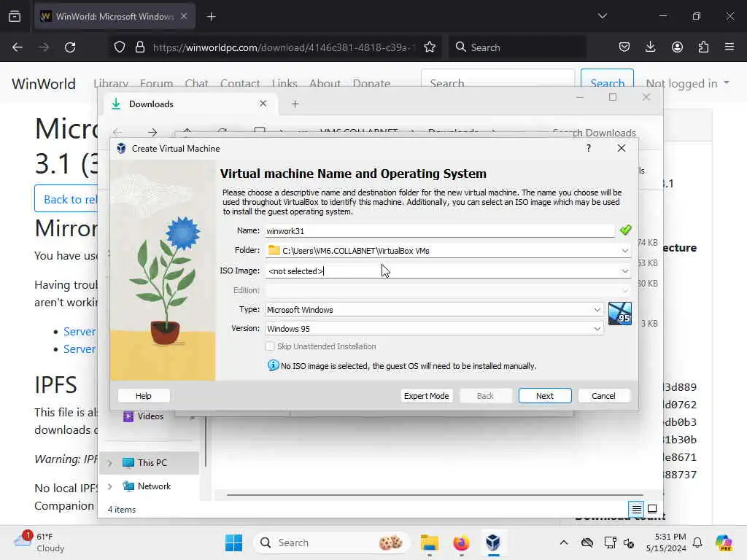The image size is (747, 560).
Task: Open the Firefox extensions icon
Action: [703, 47]
